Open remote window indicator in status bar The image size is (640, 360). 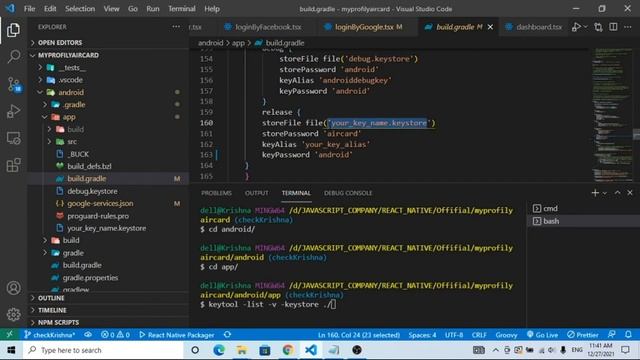pos(9,335)
